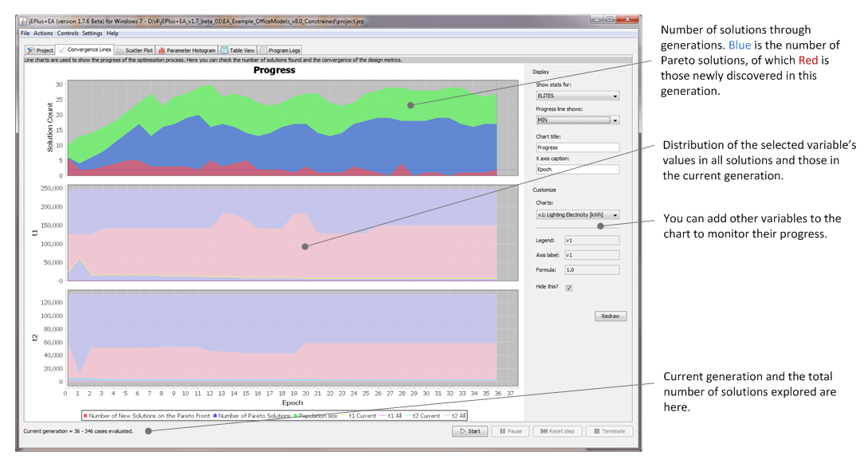Click the X axis caption input field

[x=577, y=169]
